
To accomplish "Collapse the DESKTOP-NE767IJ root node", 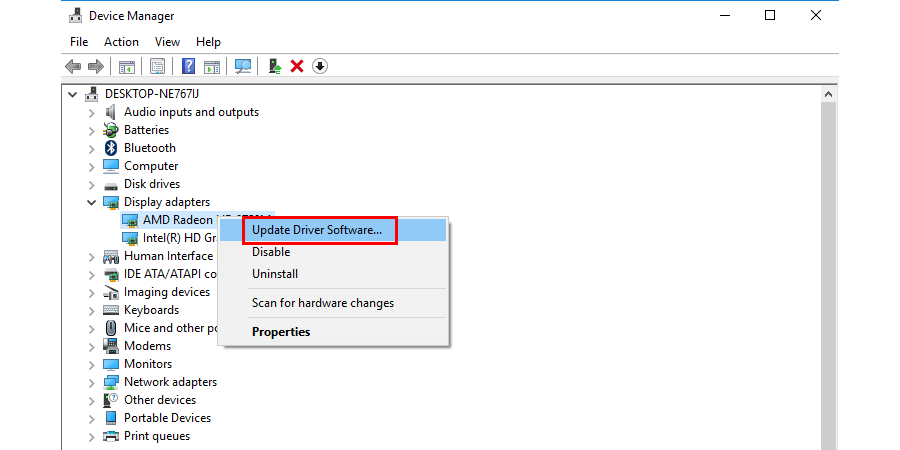I will pyautogui.click(x=72, y=94).
